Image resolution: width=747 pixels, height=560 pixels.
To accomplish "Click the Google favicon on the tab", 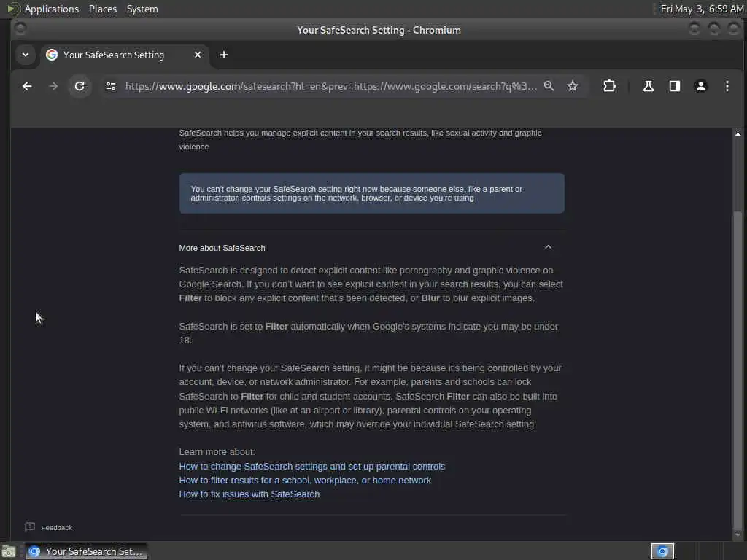I will [x=52, y=55].
